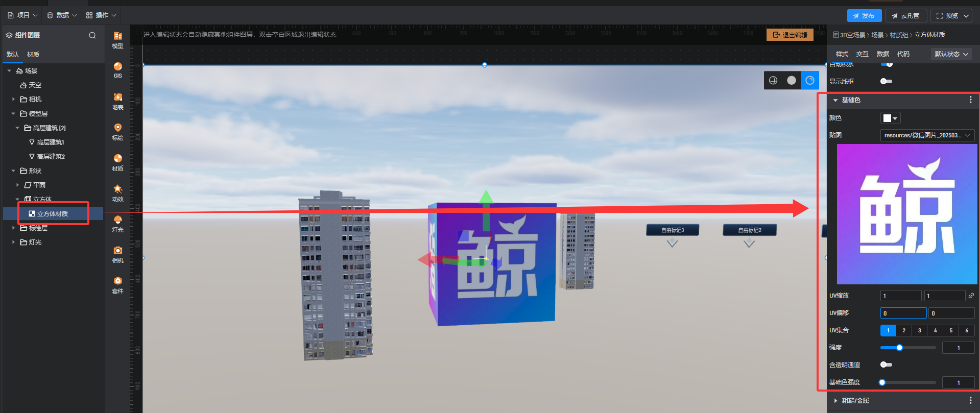
Task: Switch to the 交互 tab
Action: pyautogui.click(x=863, y=54)
